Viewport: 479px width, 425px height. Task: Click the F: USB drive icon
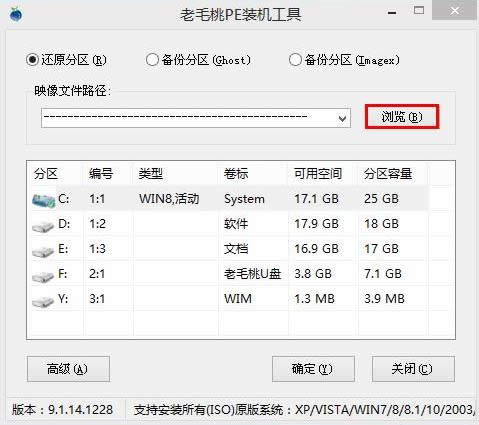click(43, 276)
